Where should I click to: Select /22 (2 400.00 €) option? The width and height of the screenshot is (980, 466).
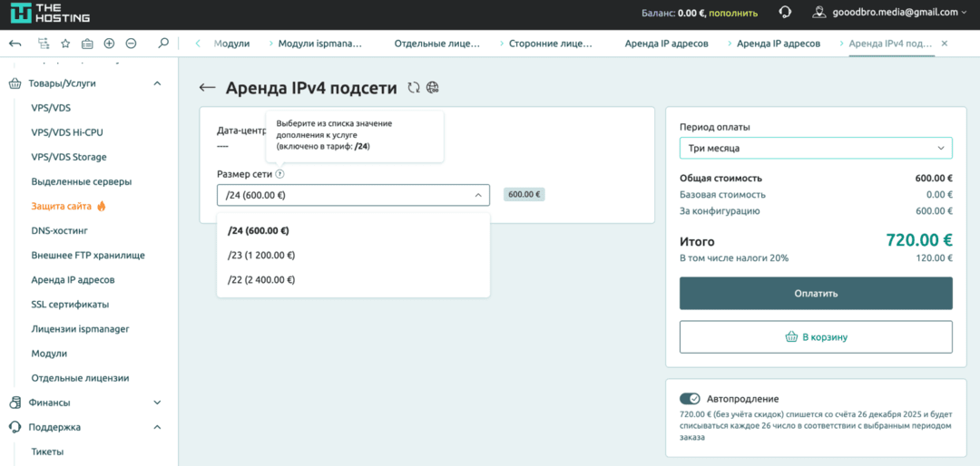354,279
